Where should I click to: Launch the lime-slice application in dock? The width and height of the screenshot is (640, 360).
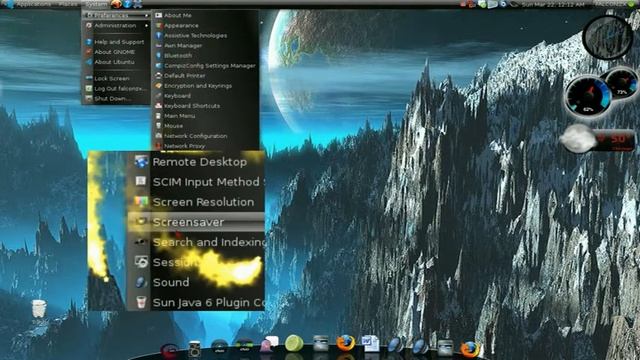tap(294, 344)
